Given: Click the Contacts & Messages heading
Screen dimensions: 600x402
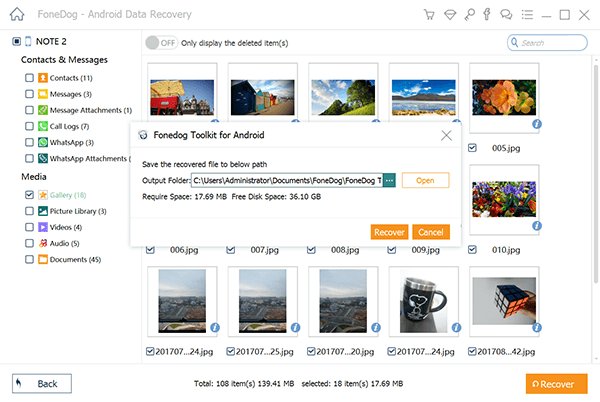Looking at the screenshot, I should point(64,60).
